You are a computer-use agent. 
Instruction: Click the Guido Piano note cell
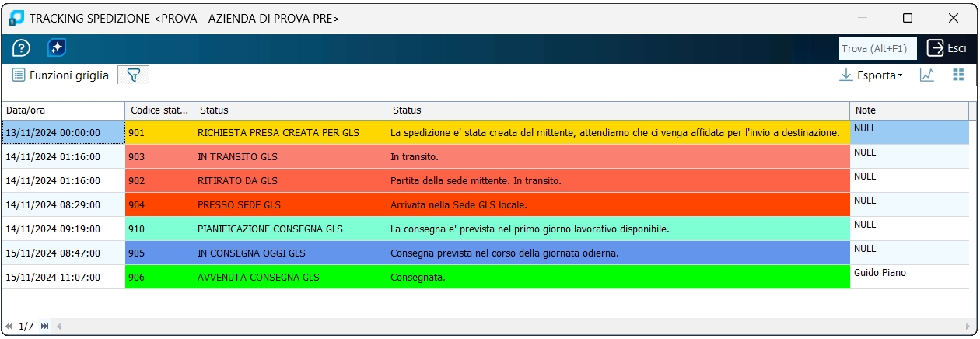click(909, 277)
